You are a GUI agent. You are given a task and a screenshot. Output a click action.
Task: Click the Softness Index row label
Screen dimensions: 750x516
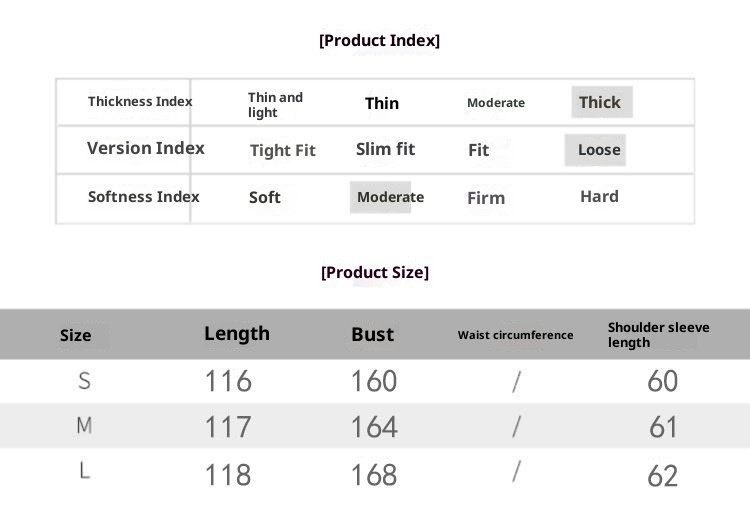[x=144, y=197]
